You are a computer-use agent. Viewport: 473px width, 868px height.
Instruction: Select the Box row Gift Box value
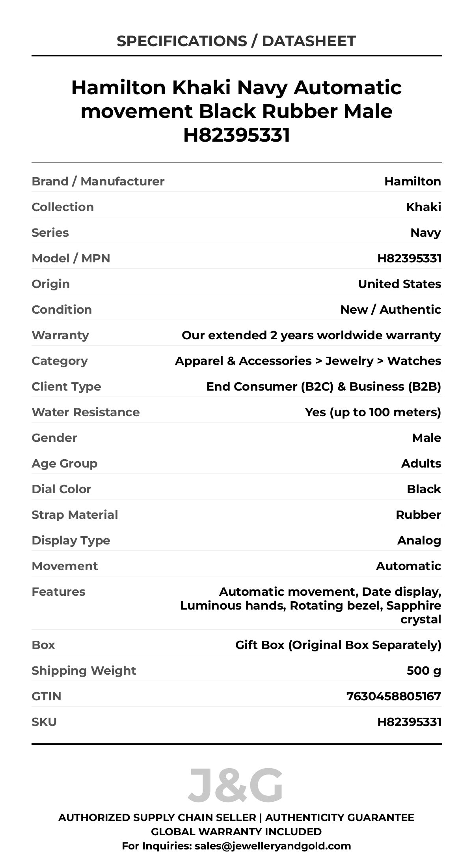[338, 645]
